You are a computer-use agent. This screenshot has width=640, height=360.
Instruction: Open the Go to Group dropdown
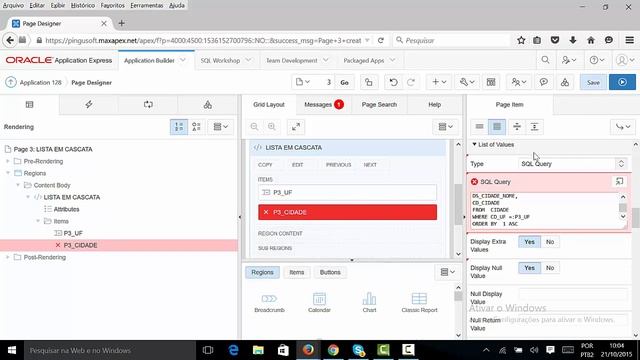coord(622,127)
